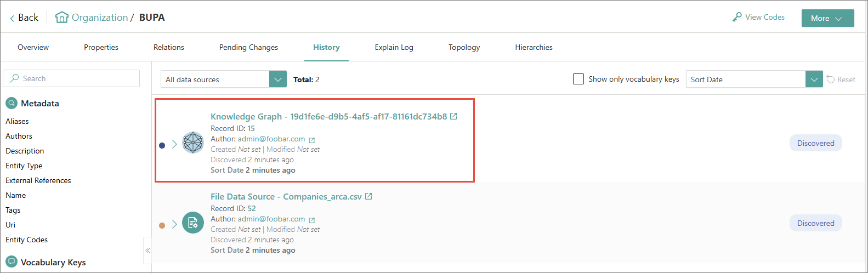
Task: Open external link icon next to Companies_arca.csv
Action: coord(368,196)
